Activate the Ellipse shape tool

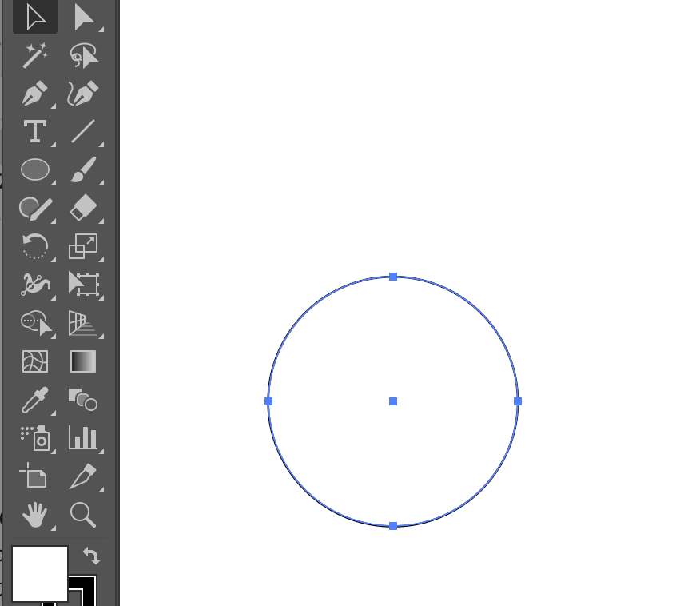[35, 169]
